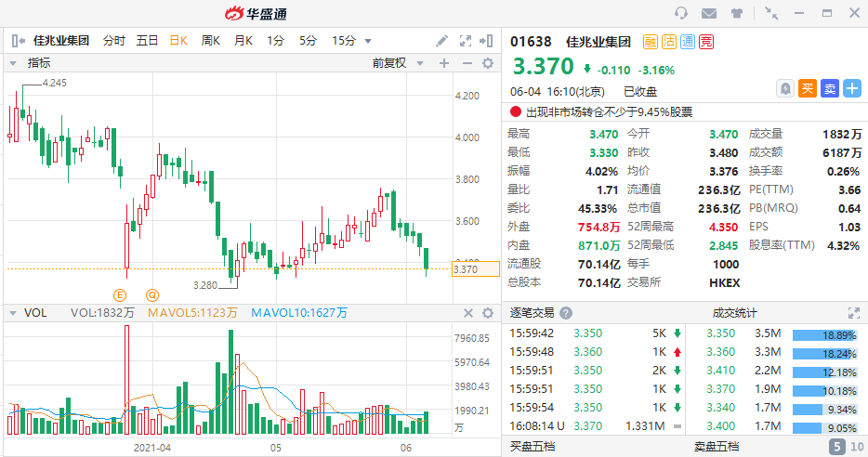
Task: Click the 3.370 price tag on axis
Action: tap(476, 269)
